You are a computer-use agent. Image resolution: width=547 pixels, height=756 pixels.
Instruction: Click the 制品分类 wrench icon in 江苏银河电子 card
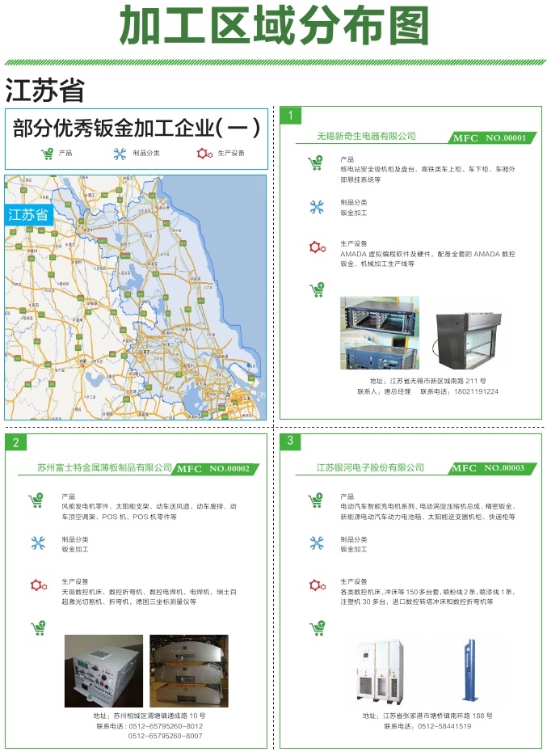coord(316,543)
